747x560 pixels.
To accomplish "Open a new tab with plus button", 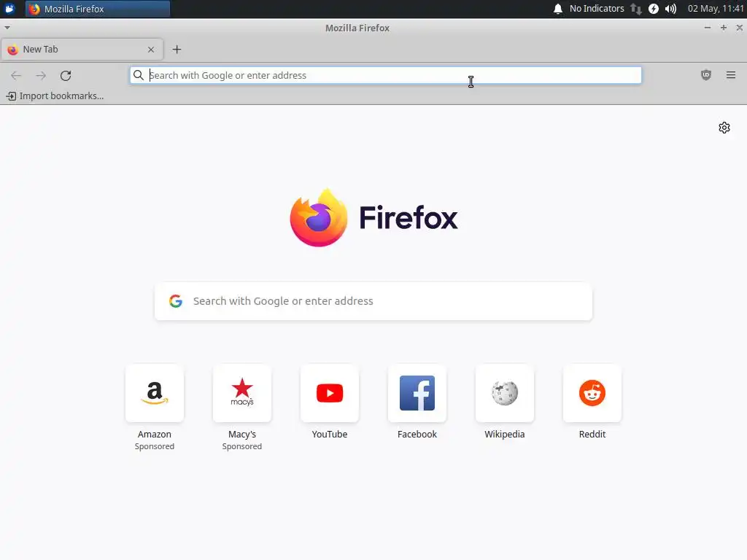I will coord(177,50).
